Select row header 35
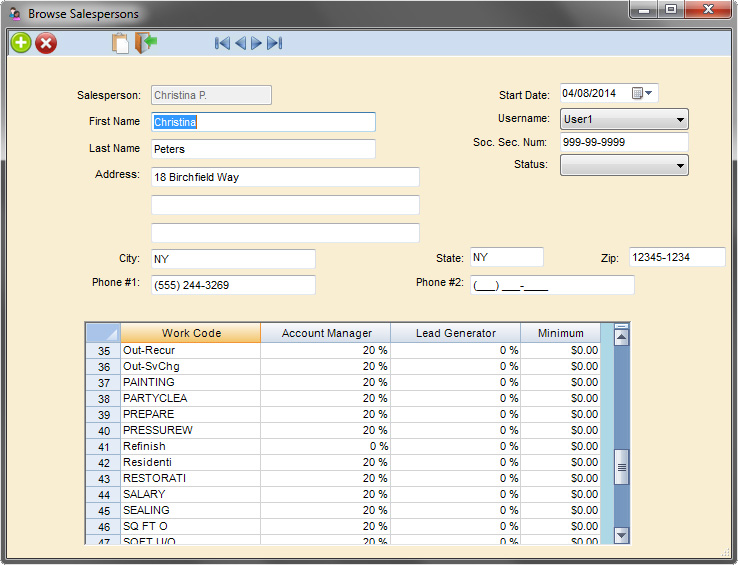The image size is (738, 565). [x=104, y=351]
